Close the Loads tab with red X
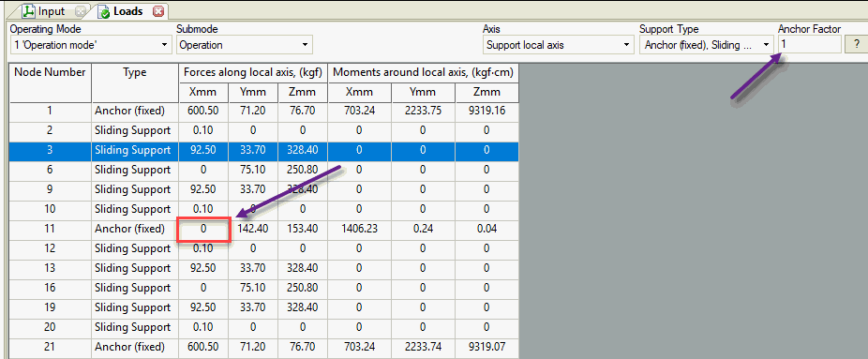The height and width of the screenshot is (359, 868). 157,11
